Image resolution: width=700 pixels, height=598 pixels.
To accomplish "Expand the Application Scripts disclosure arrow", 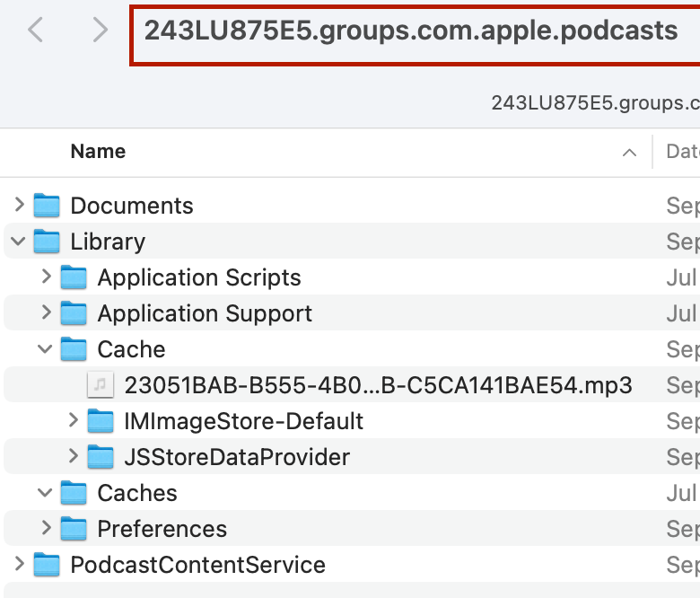I will [46, 277].
